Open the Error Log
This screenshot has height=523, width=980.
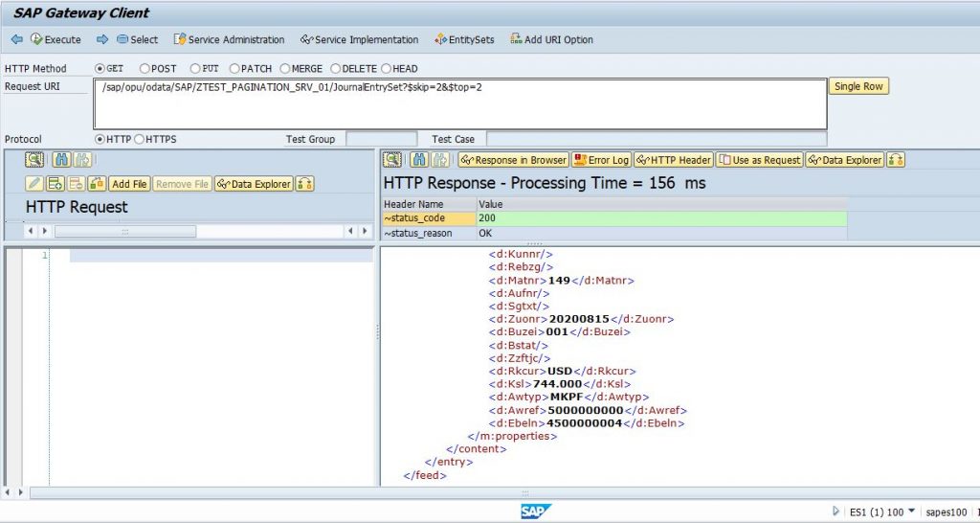click(x=601, y=160)
